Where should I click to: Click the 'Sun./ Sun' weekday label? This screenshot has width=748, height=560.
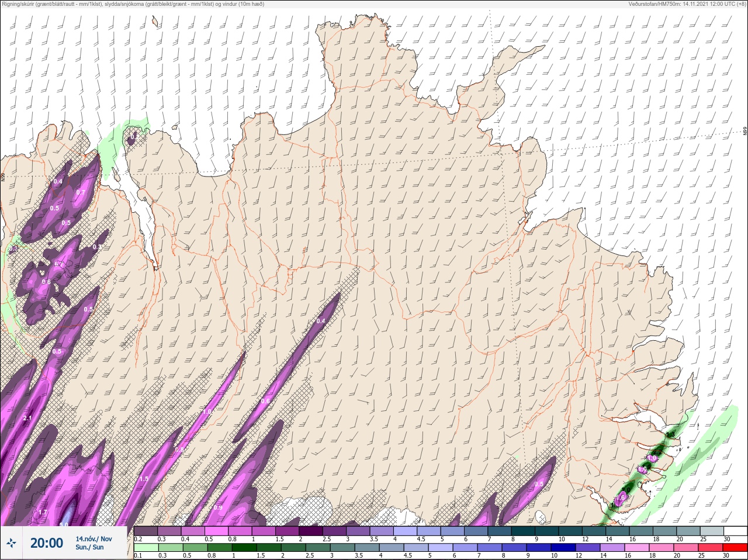pos(89,548)
